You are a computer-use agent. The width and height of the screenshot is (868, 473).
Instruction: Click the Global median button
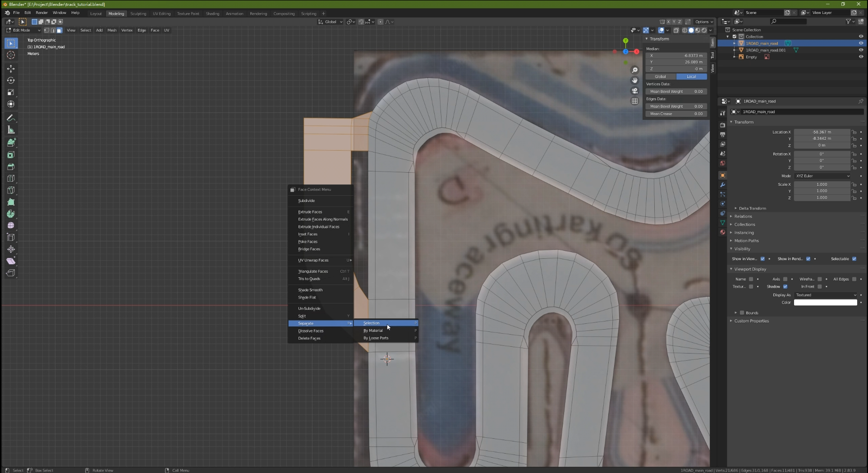pyautogui.click(x=660, y=77)
